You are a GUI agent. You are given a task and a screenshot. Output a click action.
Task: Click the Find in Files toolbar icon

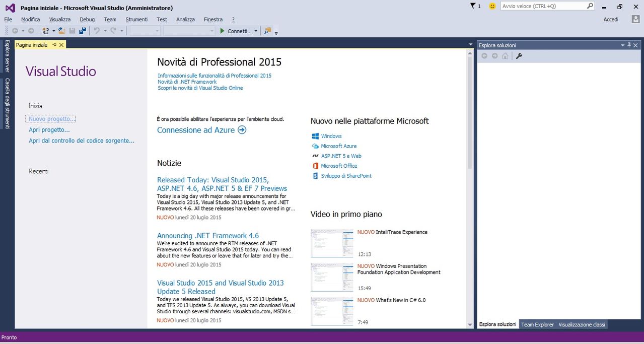tap(267, 31)
